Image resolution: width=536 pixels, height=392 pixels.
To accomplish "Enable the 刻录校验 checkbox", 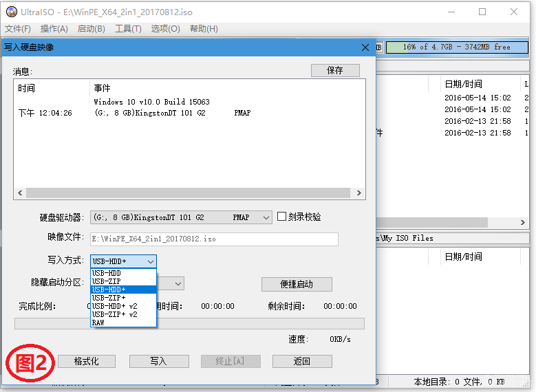I will pos(281,217).
